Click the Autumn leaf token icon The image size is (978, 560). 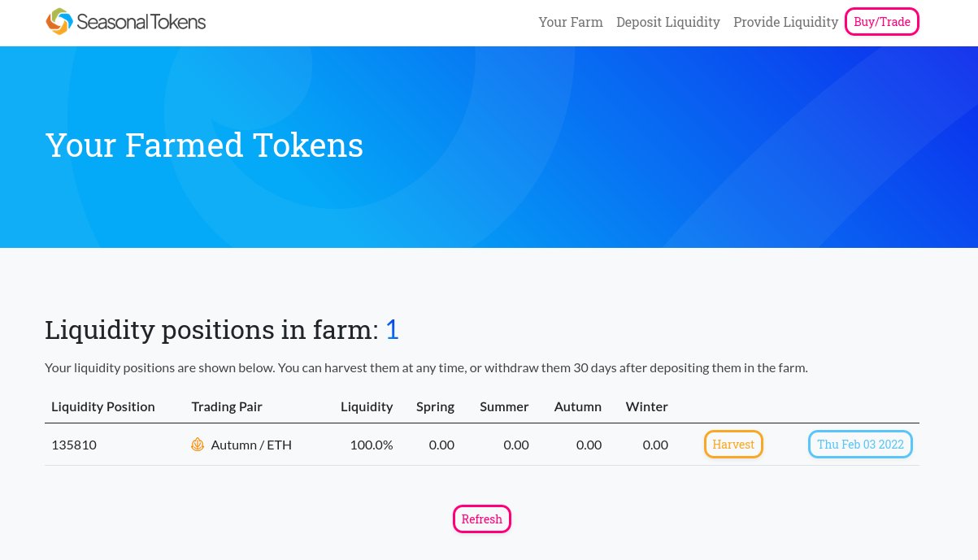[198, 445]
